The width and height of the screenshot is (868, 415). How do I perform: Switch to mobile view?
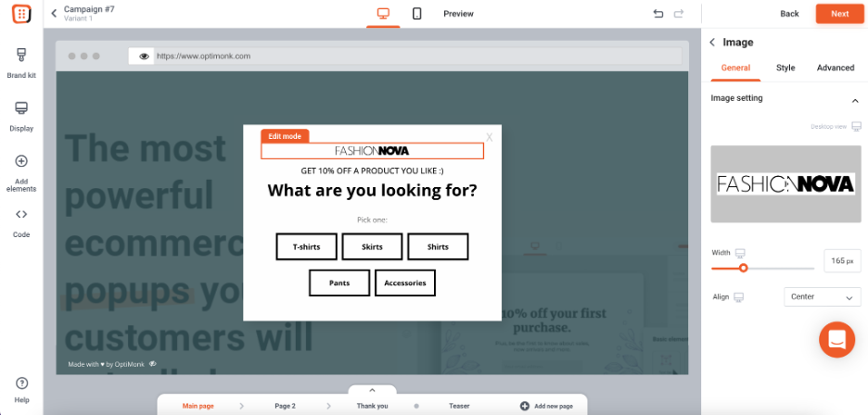click(x=416, y=14)
